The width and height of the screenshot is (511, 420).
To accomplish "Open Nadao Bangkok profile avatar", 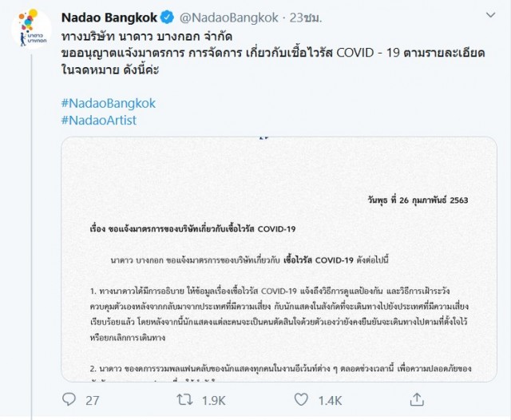I will [31, 29].
